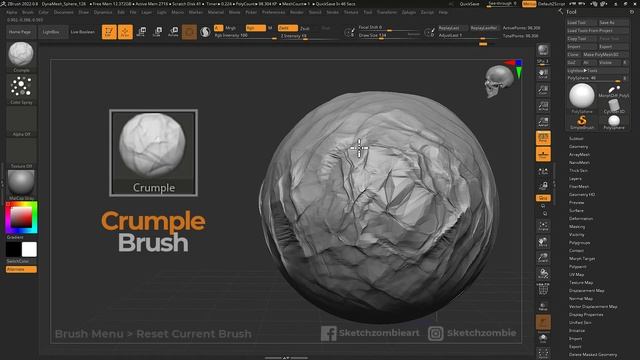Adjust the Z Intensity slider

(x=309, y=36)
